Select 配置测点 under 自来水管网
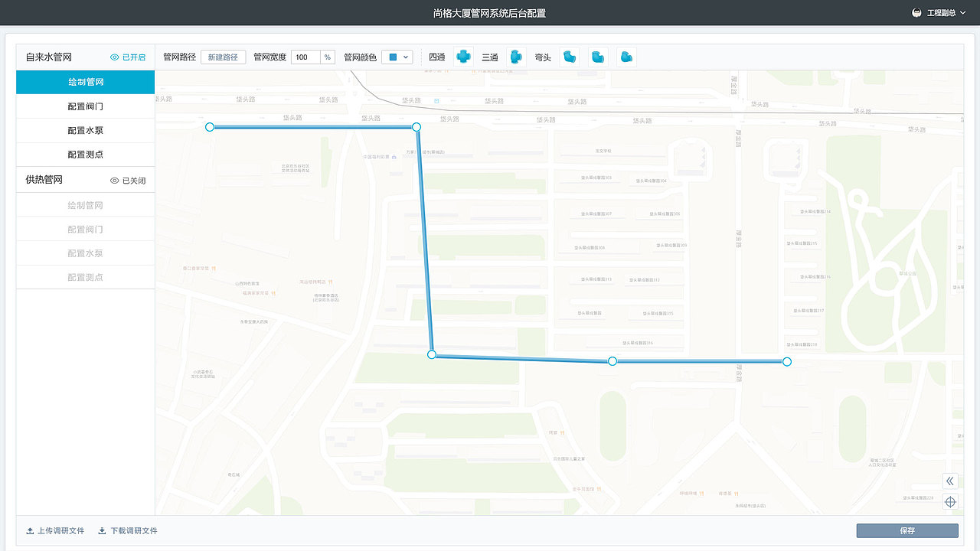Image resolution: width=980 pixels, height=551 pixels. 86,155
